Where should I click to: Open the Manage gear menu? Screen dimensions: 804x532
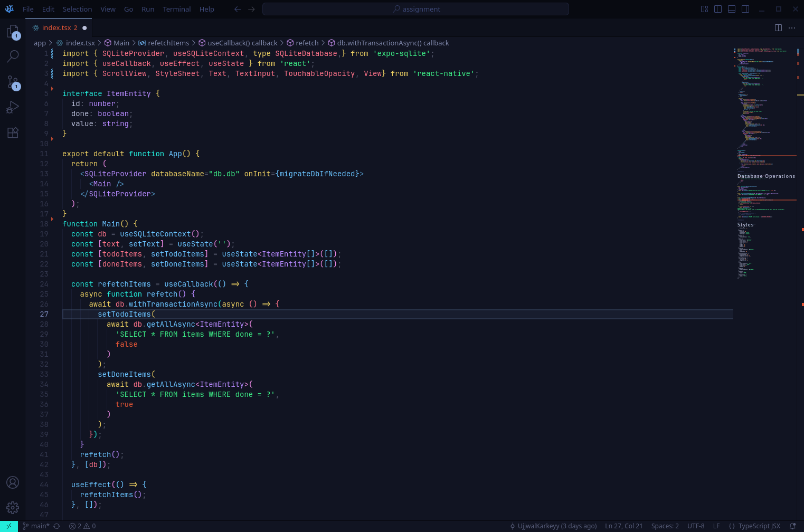tap(13, 508)
